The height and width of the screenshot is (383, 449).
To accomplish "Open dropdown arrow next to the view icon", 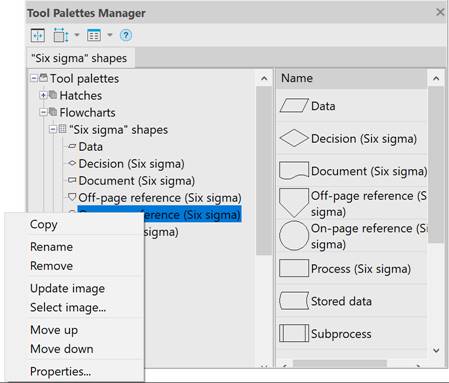I will [109, 35].
